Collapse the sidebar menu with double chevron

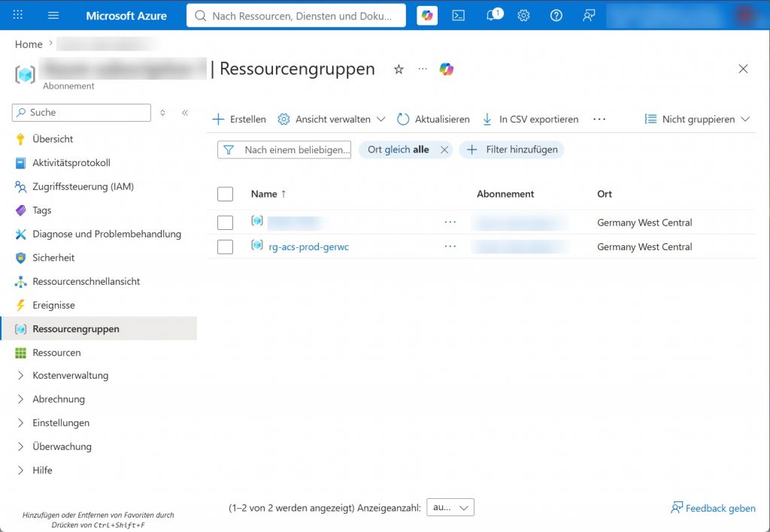185,113
